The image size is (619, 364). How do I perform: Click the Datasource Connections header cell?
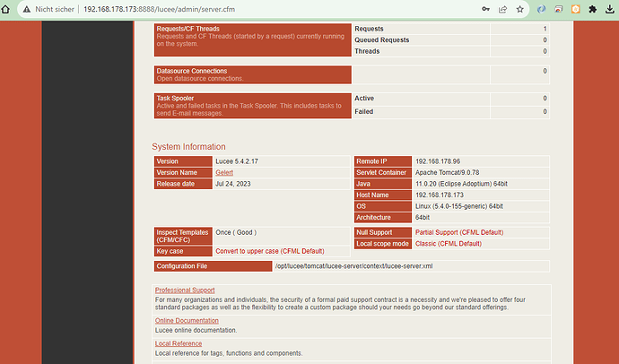coord(253,74)
